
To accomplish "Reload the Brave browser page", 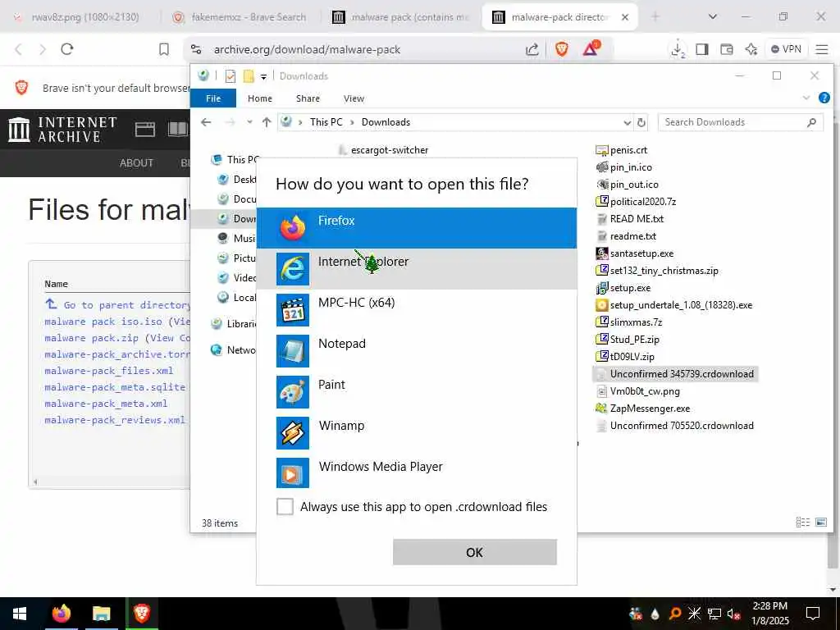I will 67,49.
